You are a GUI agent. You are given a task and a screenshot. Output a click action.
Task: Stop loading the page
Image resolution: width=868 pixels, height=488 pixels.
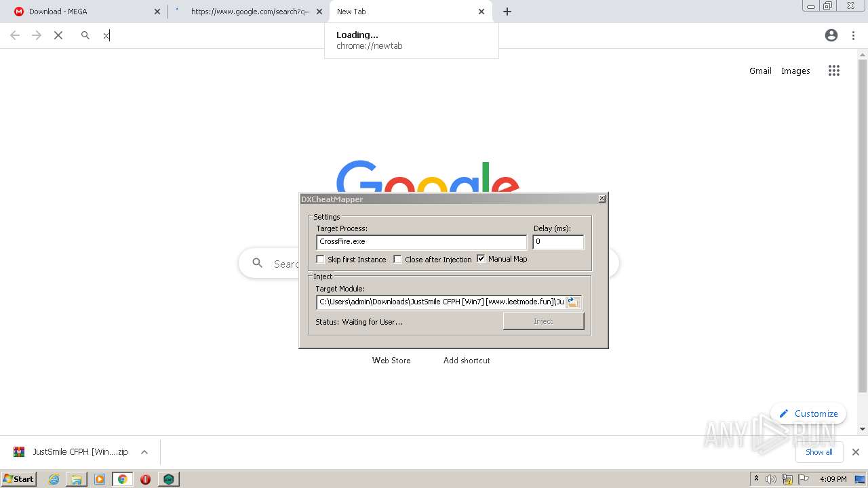[58, 35]
